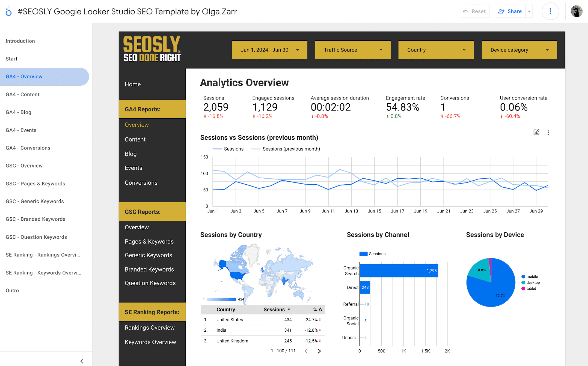This screenshot has height=366, width=588.
Task: Click the Organic Search bar 1,798
Action: pos(399,271)
